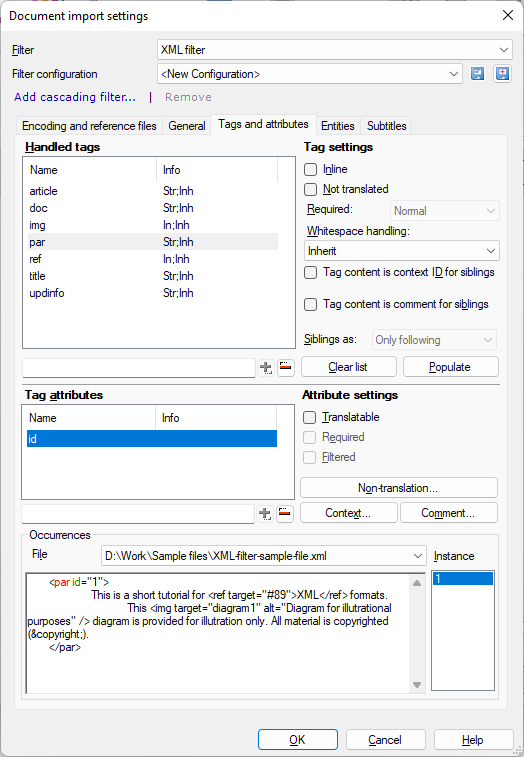Open the Subtitles tab
524x757 pixels.
[386, 126]
